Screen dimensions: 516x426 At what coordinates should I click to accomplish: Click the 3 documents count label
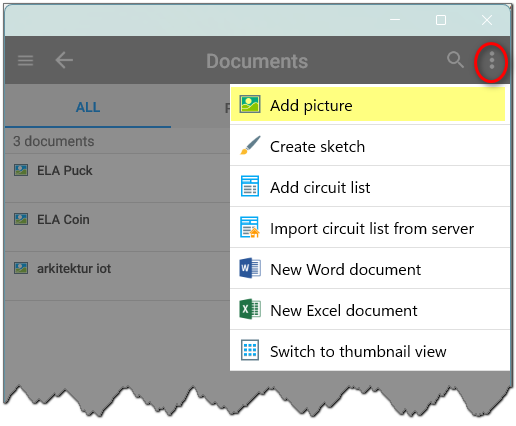(x=54, y=141)
